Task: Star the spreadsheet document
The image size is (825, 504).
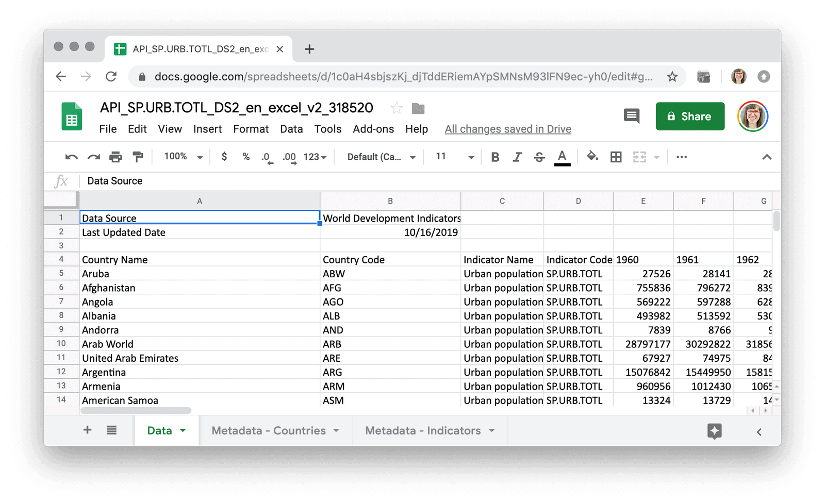Action: [x=396, y=108]
